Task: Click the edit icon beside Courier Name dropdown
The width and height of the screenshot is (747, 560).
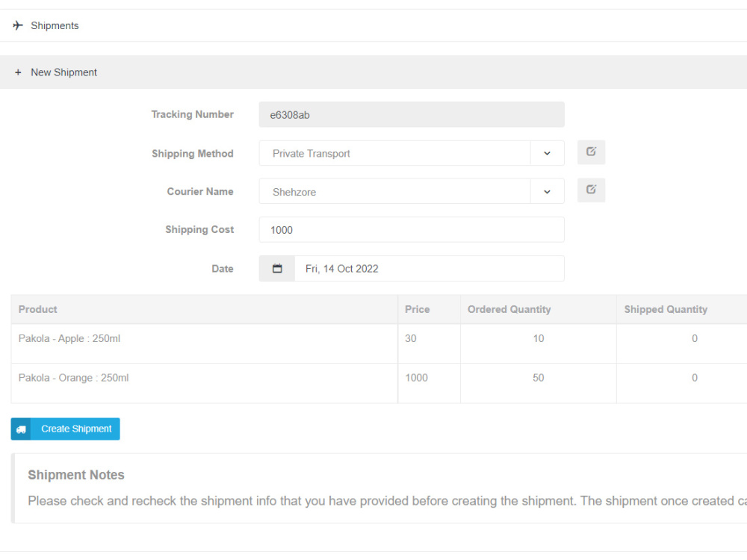Action: point(591,190)
